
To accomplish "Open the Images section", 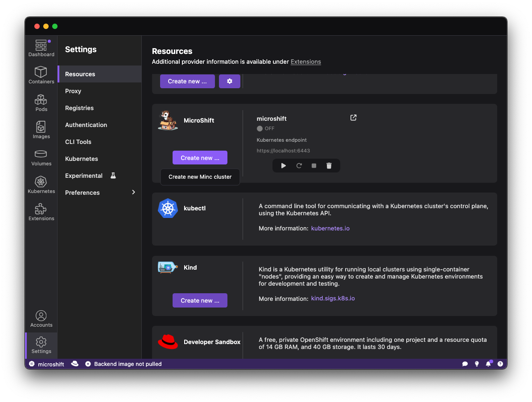I will coord(41,130).
